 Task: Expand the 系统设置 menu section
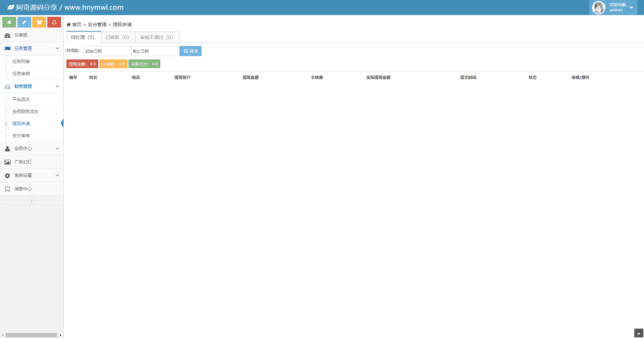click(x=57, y=175)
